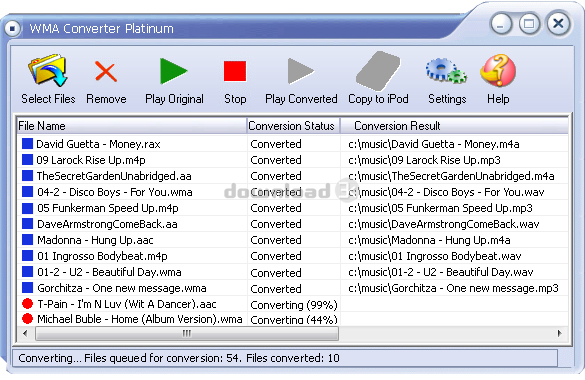The height and width of the screenshot is (380, 585).
Task: Select file 01 Ingrosso Bodybeat.m4p
Action: pos(102,256)
